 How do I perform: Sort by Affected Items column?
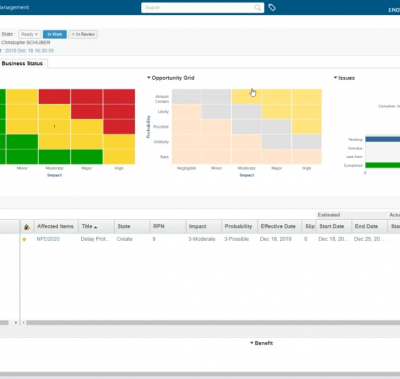pos(56,226)
